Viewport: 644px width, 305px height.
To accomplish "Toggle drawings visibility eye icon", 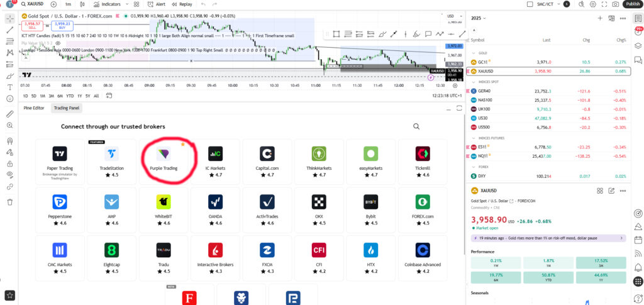I will click(x=9, y=174).
